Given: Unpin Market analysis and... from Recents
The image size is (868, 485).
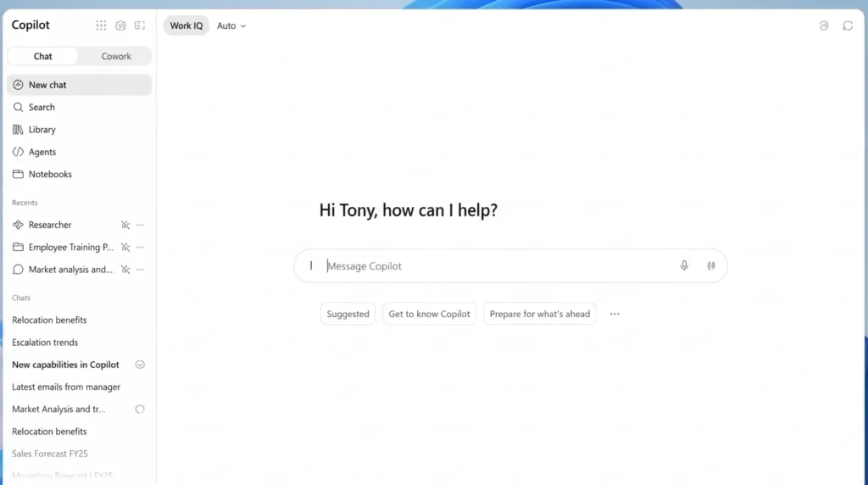Looking at the screenshot, I should pos(125,270).
